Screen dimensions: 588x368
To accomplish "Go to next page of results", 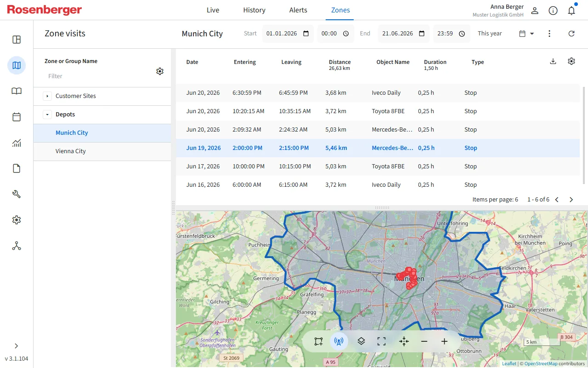I will pos(571,200).
